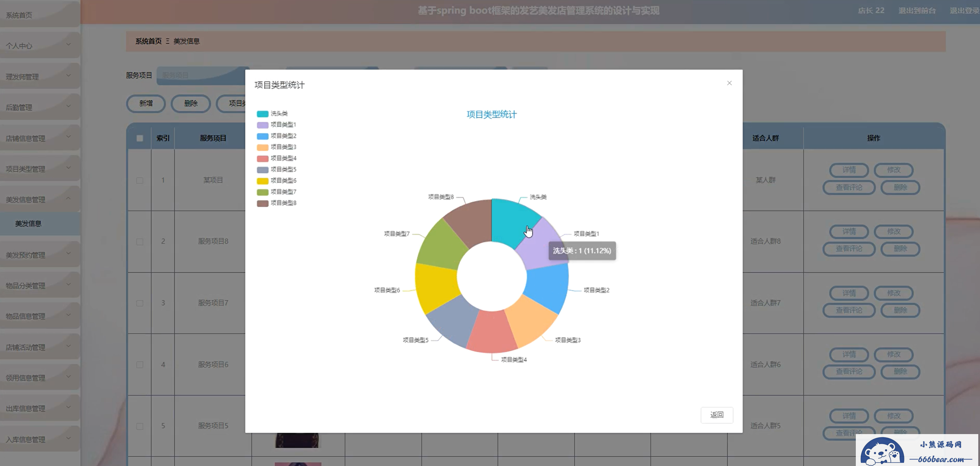Image resolution: width=980 pixels, height=466 pixels.
Task: Toggle select-all checkbox in table header
Action: pyautogui.click(x=139, y=138)
